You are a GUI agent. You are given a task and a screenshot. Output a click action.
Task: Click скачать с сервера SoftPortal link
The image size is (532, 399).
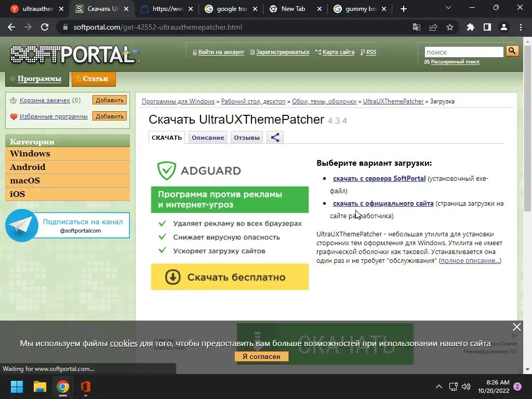379,179
